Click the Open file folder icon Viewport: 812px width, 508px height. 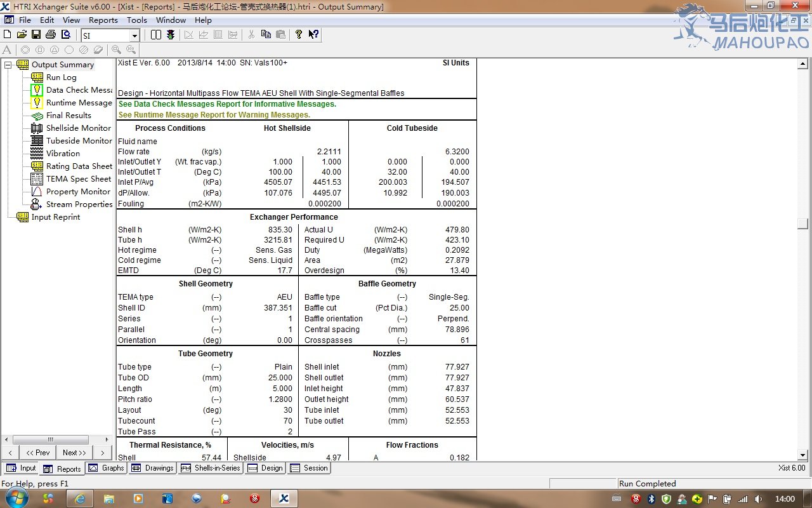22,34
